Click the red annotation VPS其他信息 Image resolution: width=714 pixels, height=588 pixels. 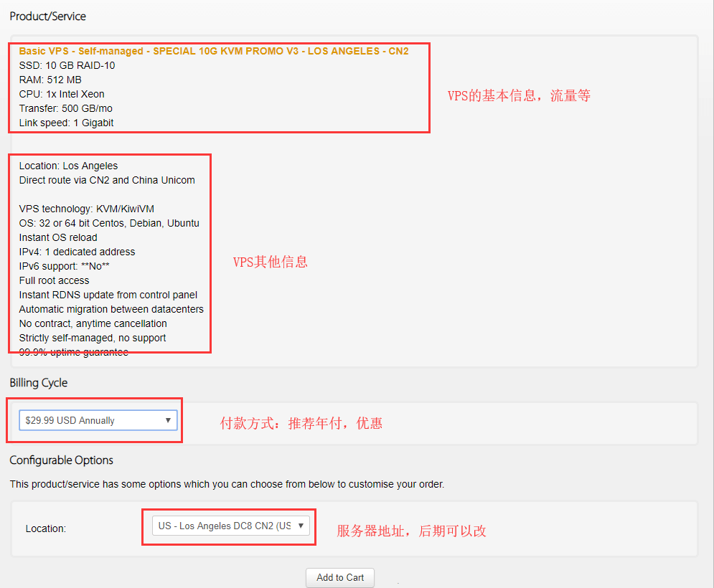pos(270,262)
